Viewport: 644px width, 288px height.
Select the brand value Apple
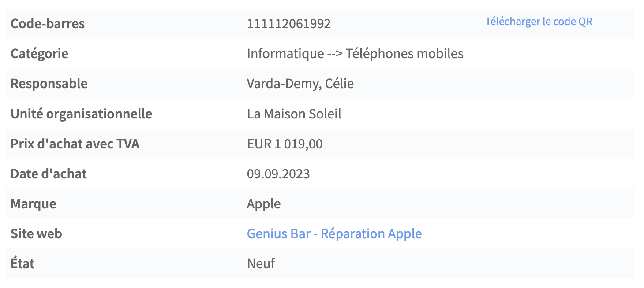point(264,204)
